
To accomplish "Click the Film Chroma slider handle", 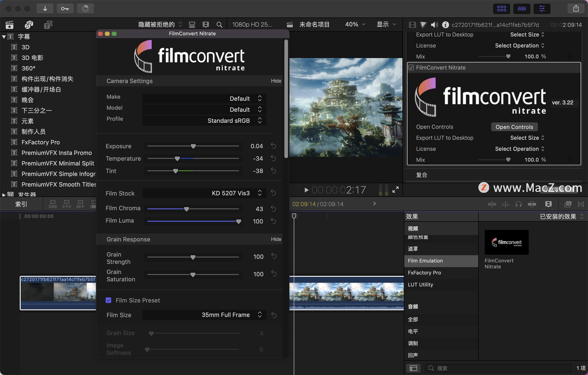I will coord(187,209).
